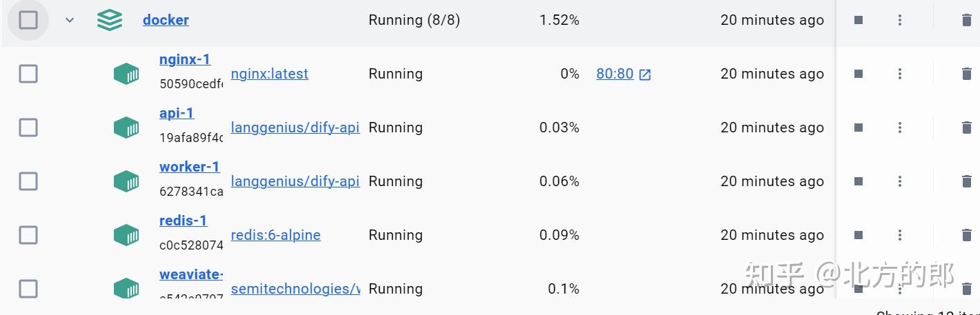
Task: Delete the api-1 container
Action: pyautogui.click(x=966, y=128)
